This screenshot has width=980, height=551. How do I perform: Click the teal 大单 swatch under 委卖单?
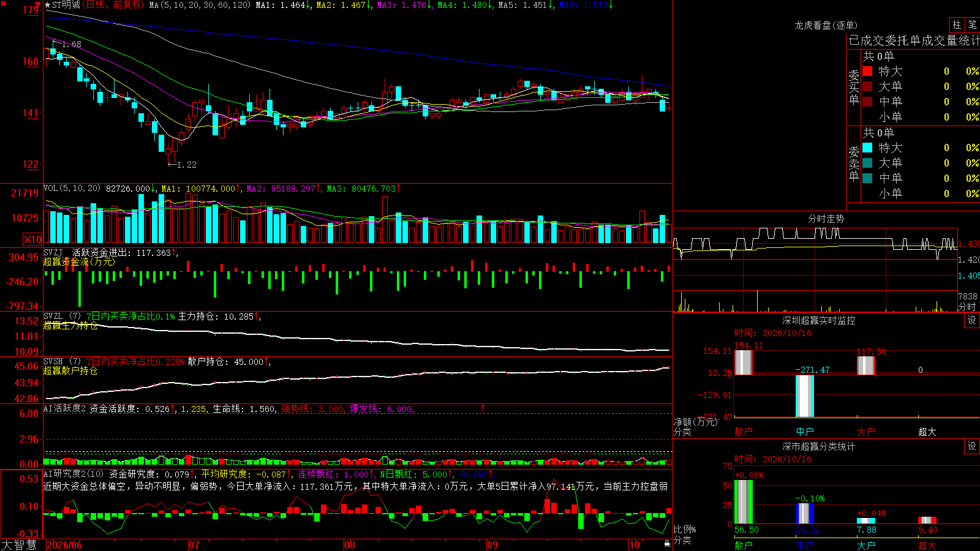point(867,163)
